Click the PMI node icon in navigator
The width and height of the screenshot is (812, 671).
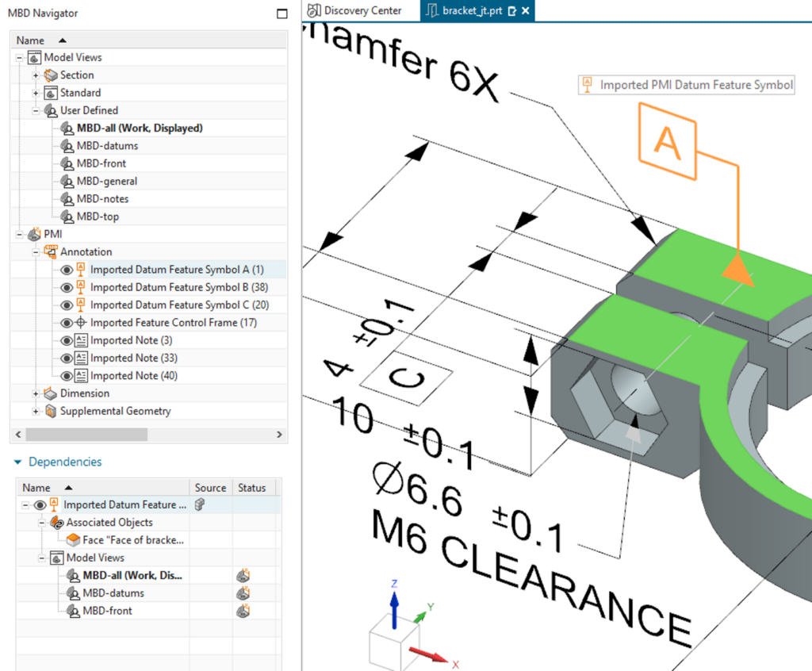34,234
